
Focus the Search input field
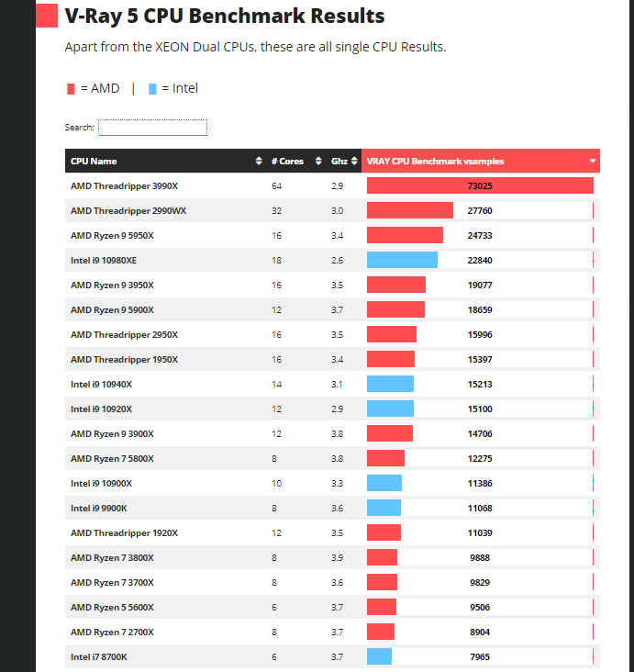point(152,128)
